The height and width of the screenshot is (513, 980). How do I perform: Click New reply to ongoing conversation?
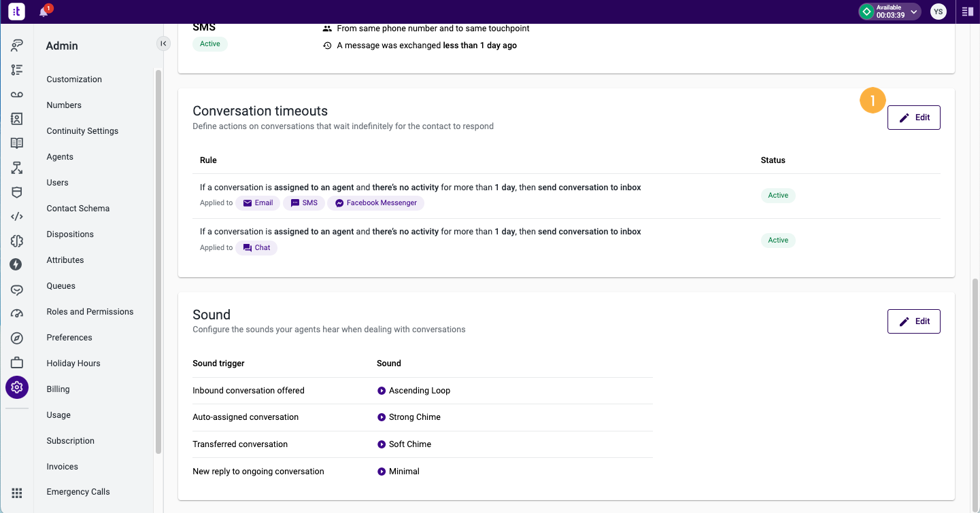coord(258,472)
